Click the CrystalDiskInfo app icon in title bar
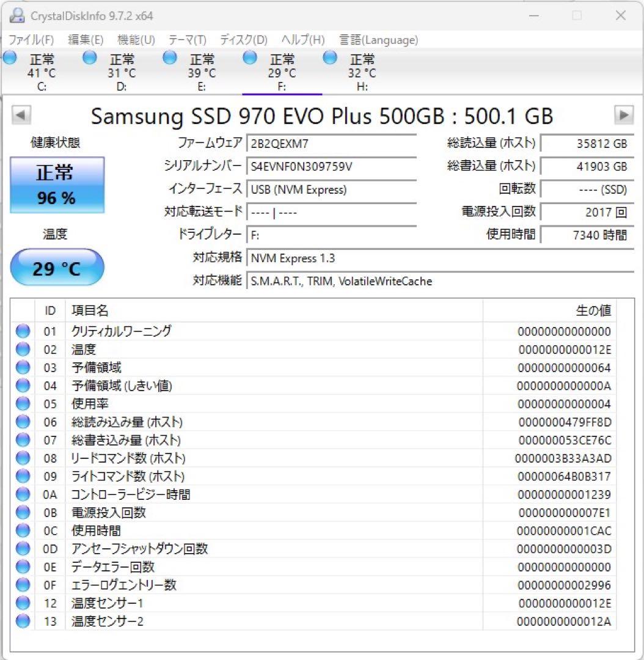Viewport: 644px width, 660px height. coord(17,15)
